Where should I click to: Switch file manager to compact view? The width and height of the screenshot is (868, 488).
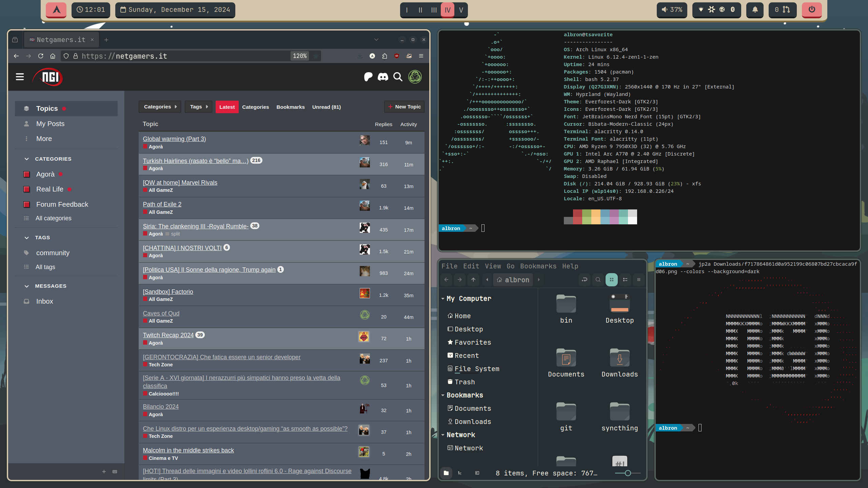point(639,280)
